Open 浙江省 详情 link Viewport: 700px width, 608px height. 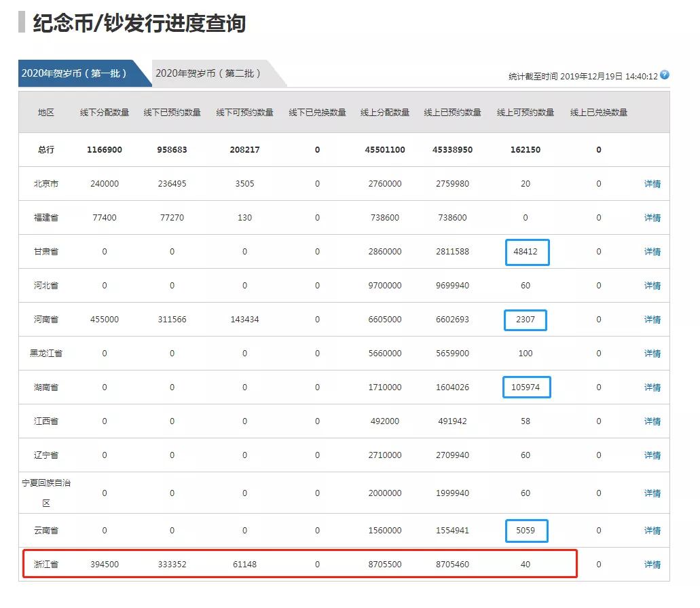tap(652, 565)
